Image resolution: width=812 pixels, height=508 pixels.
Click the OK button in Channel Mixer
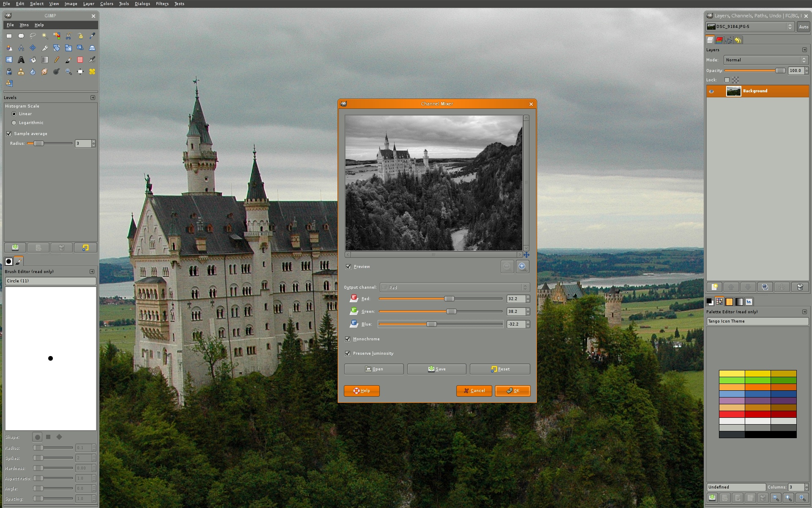[513, 390]
